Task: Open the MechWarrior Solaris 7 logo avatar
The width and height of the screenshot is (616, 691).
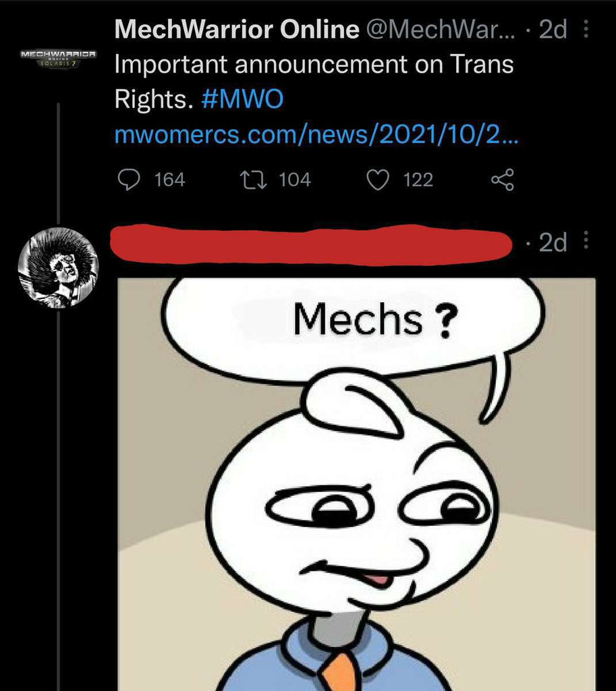Action: click(x=58, y=58)
